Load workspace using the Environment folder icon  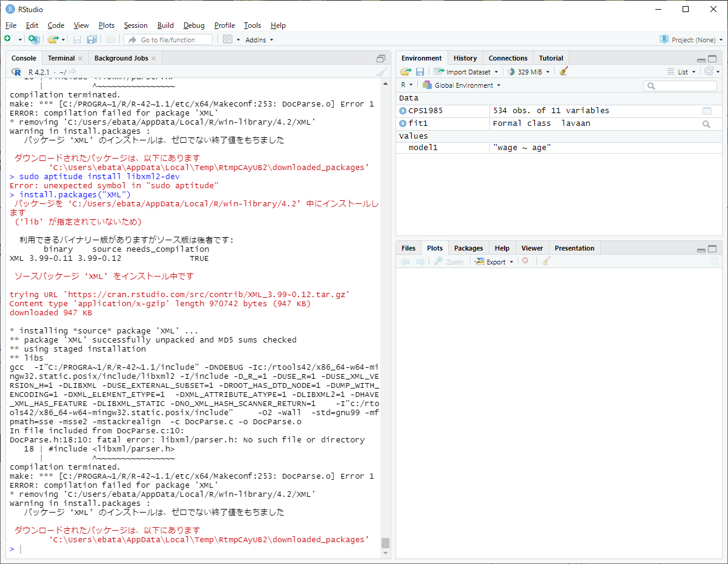(405, 71)
